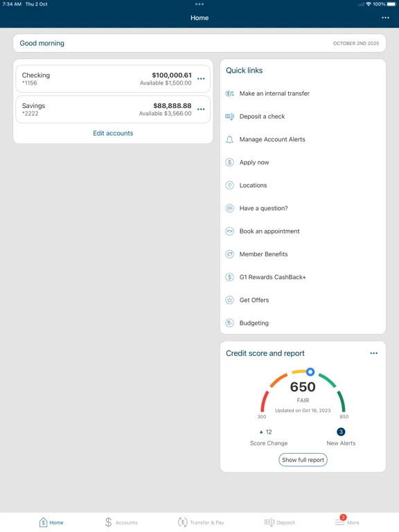Click the Edit accounts link

pos(113,133)
